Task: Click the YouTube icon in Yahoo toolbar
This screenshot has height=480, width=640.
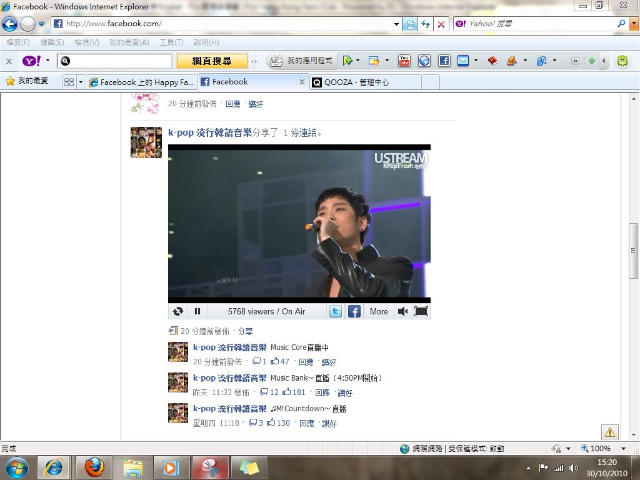Action: click(404, 61)
